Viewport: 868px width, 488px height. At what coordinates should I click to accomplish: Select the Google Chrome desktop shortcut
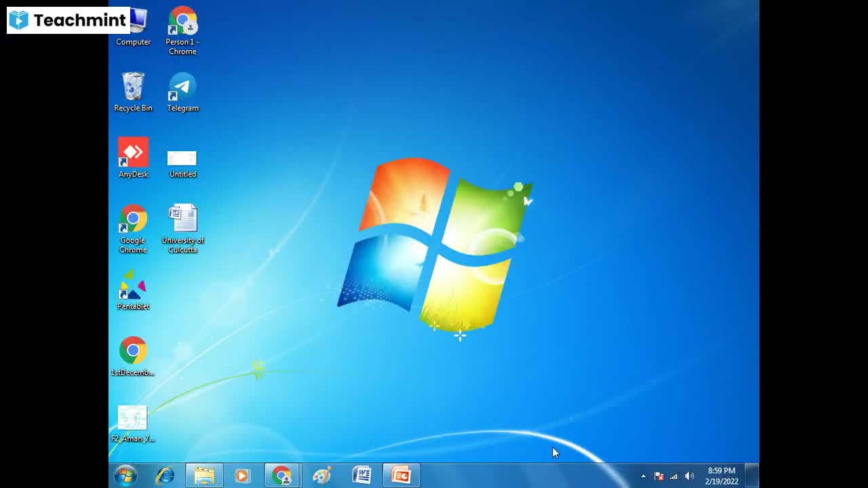click(133, 229)
